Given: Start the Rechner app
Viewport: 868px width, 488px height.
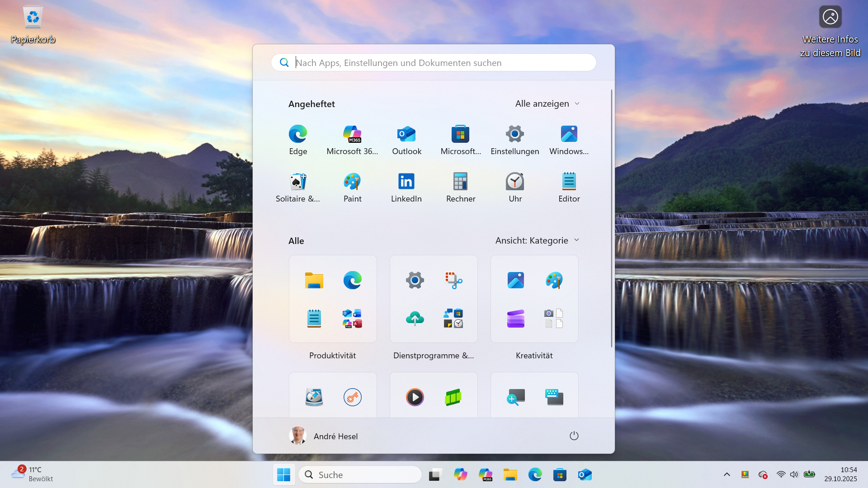Looking at the screenshot, I should click(x=461, y=186).
